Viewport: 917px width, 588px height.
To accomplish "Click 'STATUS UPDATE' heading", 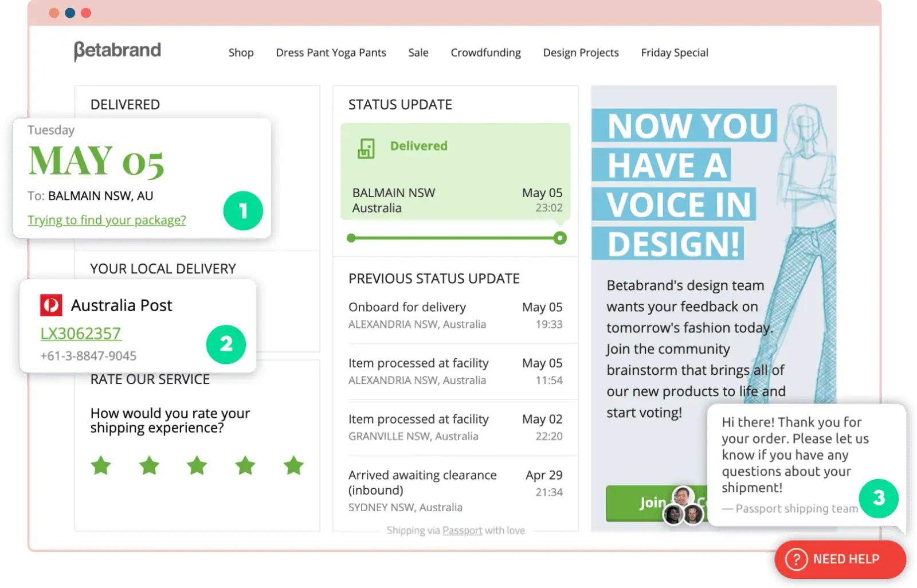I will click(400, 105).
